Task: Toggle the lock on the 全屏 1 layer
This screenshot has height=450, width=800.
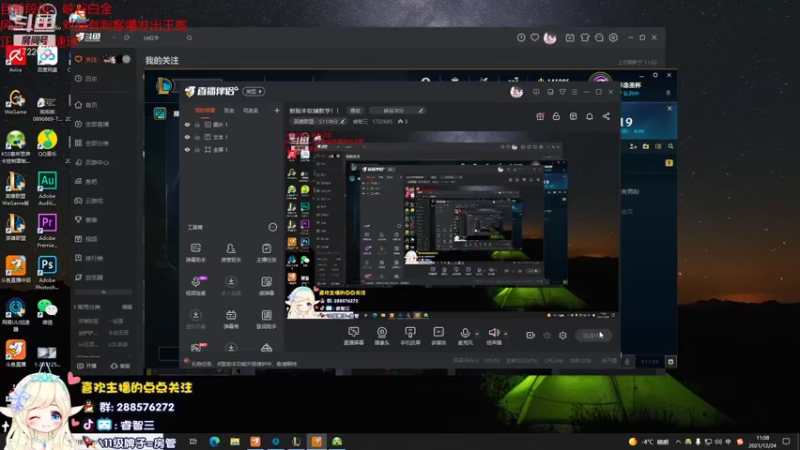Action: pyautogui.click(x=197, y=149)
